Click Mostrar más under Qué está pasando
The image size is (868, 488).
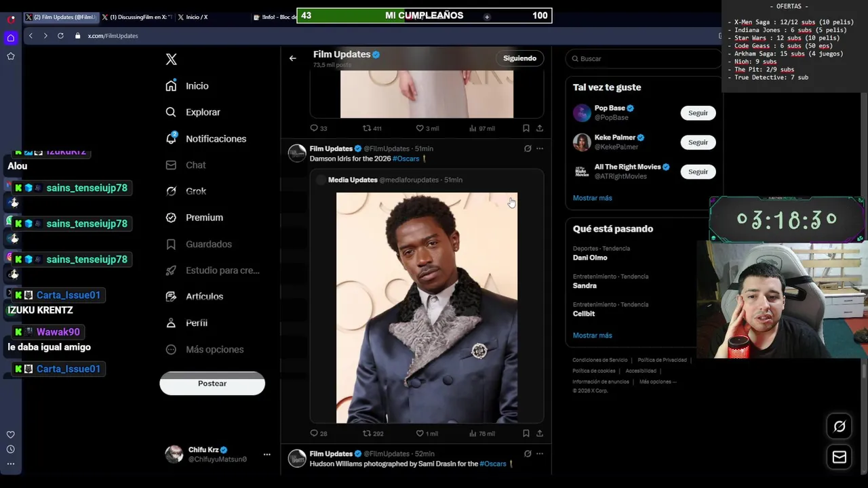click(592, 335)
